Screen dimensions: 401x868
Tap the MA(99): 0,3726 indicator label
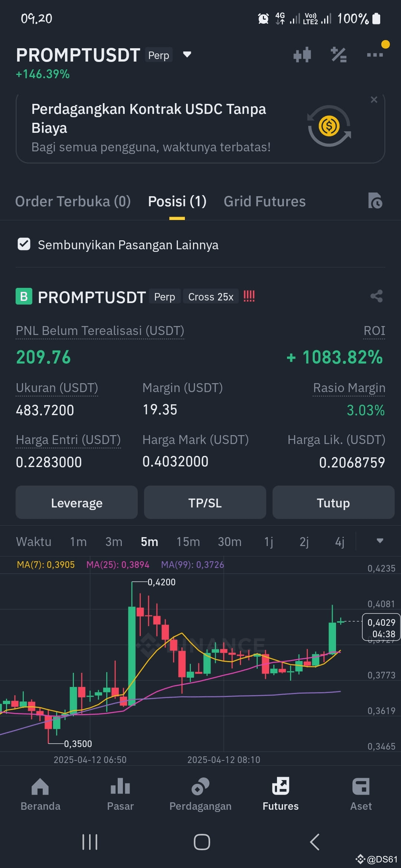192,565
